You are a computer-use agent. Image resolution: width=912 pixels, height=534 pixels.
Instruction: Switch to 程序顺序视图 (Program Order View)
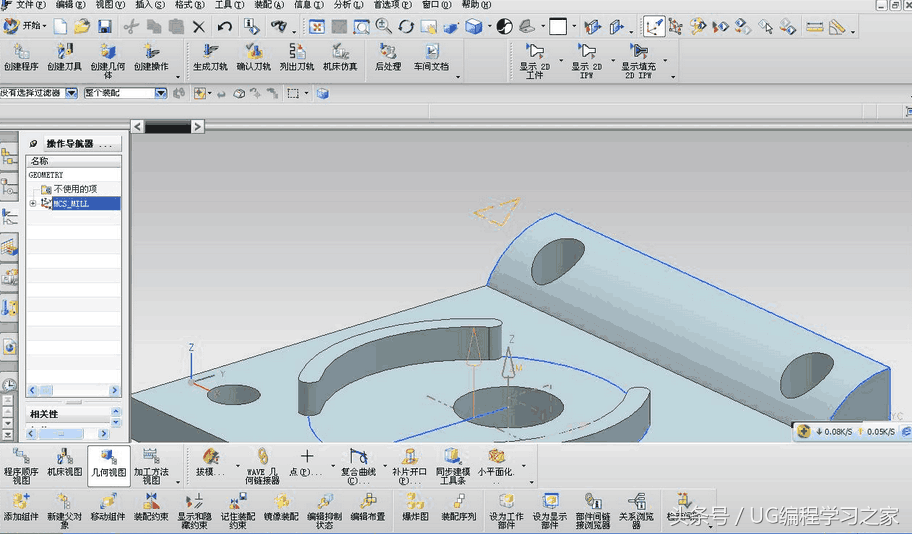(x=21, y=466)
